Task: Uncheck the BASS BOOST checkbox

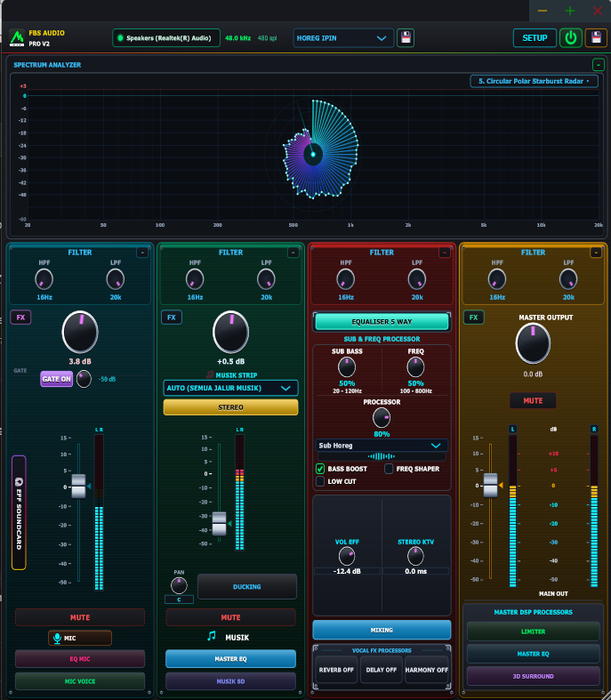Action: pos(320,469)
